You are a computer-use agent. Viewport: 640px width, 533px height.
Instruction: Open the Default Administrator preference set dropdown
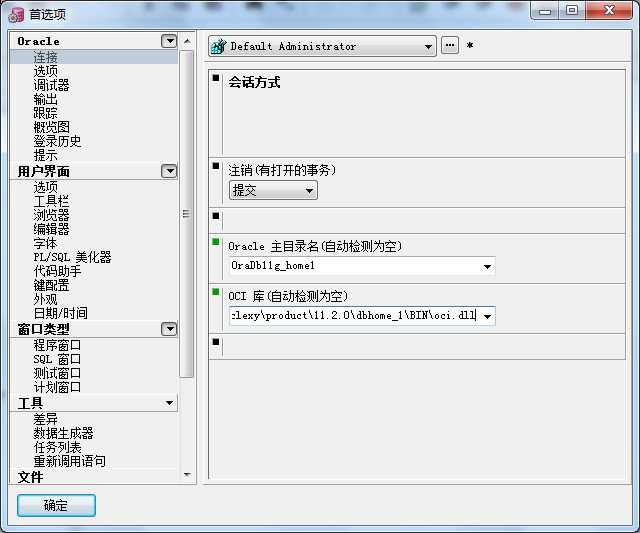click(x=428, y=47)
